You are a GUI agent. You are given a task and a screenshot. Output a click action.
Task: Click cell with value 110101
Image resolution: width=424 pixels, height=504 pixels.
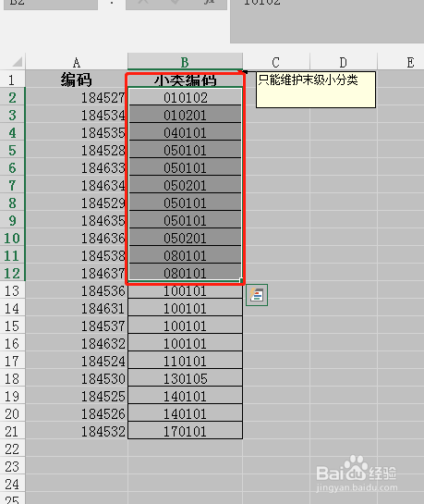pos(185,361)
